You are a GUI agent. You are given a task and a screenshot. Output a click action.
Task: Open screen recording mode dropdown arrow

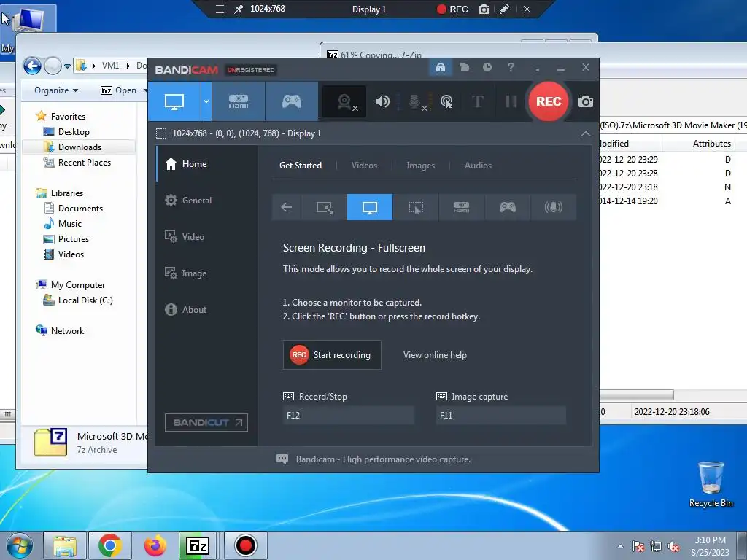point(206,101)
